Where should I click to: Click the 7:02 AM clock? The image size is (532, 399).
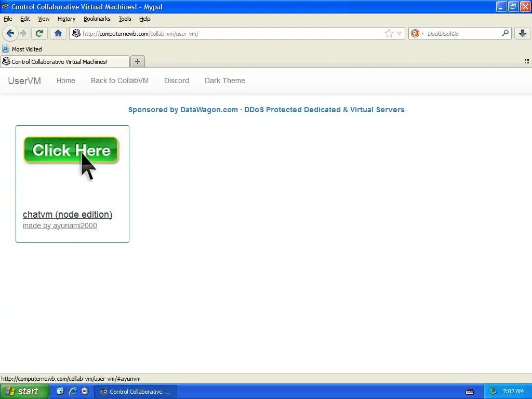pyautogui.click(x=513, y=391)
